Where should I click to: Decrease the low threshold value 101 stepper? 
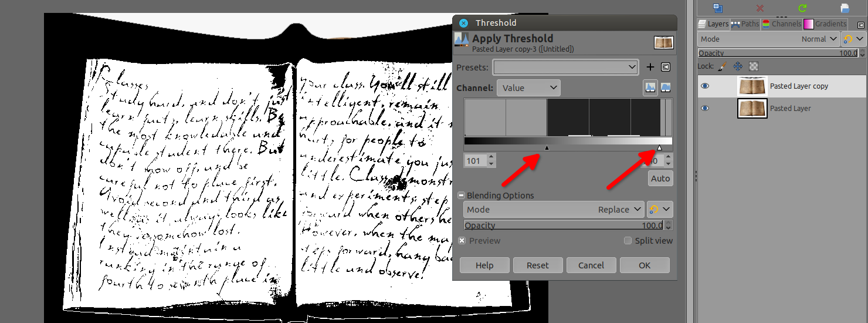(491, 164)
